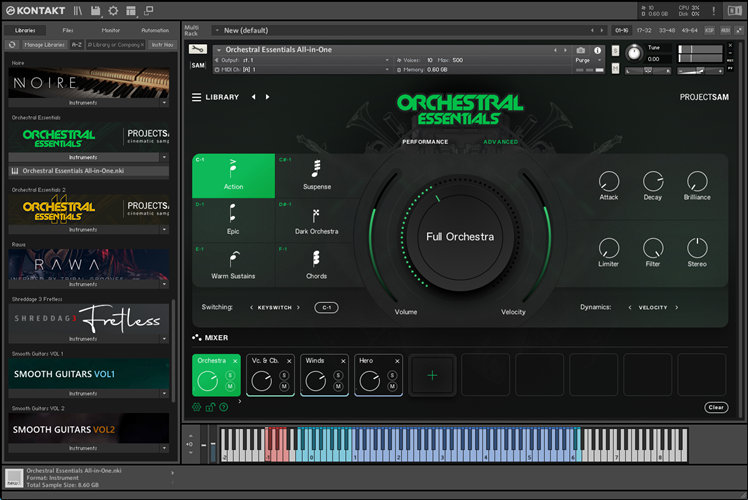Add a new mixer channel slot
The image size is (748, 500).
pos(432,375)
